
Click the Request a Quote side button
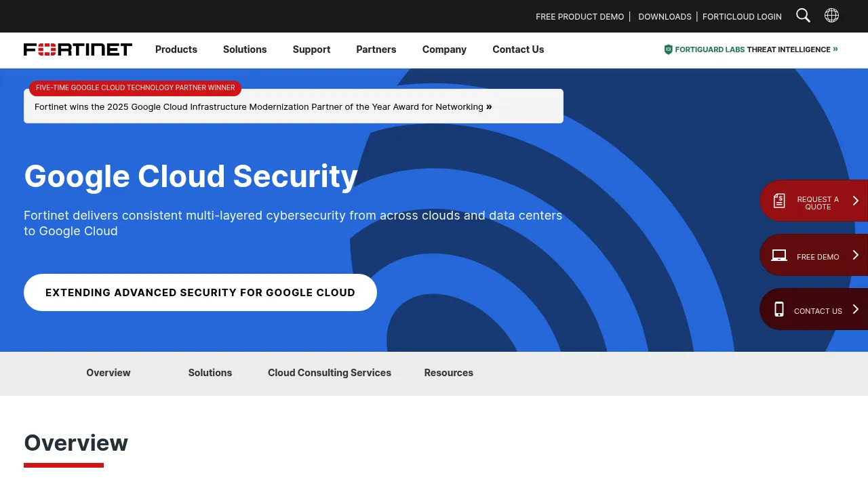pos(814,201)
